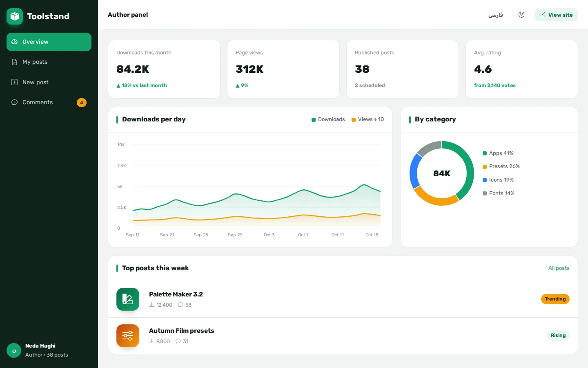Click the orange Comments count badge
The height and width of the screenshot is (368, 588).
tap(82, 103)
